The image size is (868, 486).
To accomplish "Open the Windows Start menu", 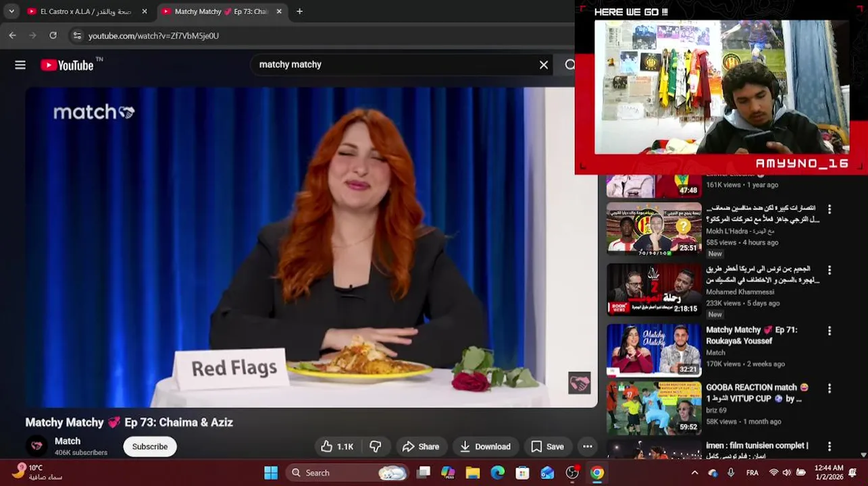I will (271, 473).
